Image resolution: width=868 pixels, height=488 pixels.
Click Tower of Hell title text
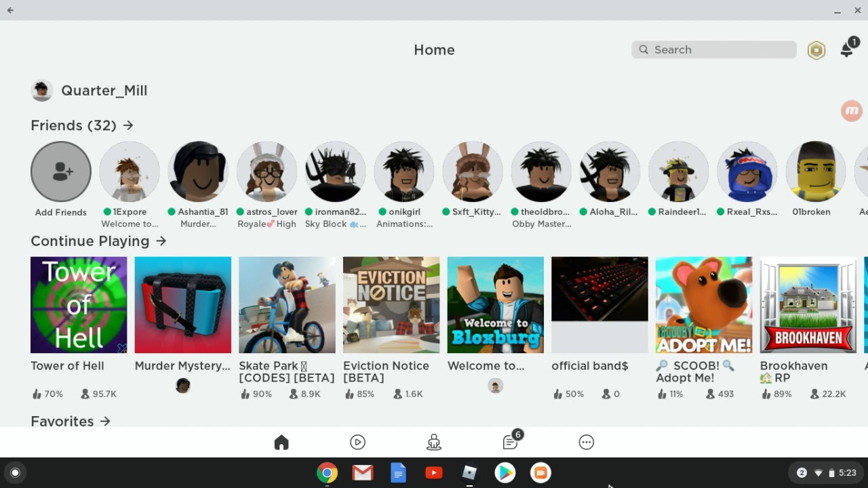coord(67,366)
